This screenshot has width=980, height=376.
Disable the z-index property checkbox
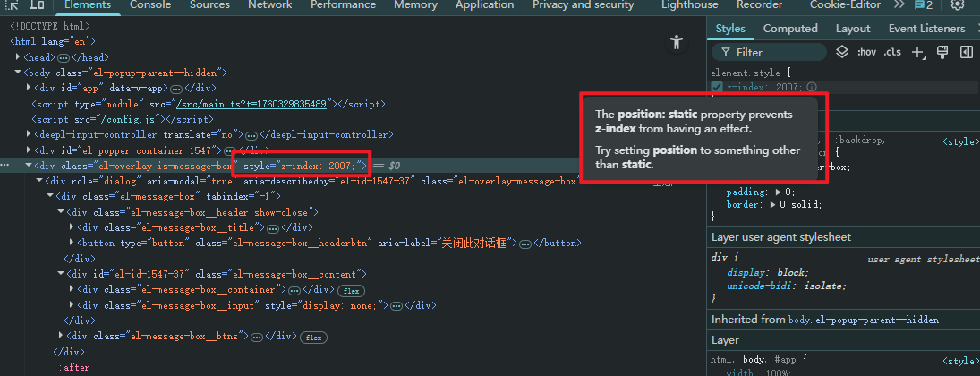[717, 87]
